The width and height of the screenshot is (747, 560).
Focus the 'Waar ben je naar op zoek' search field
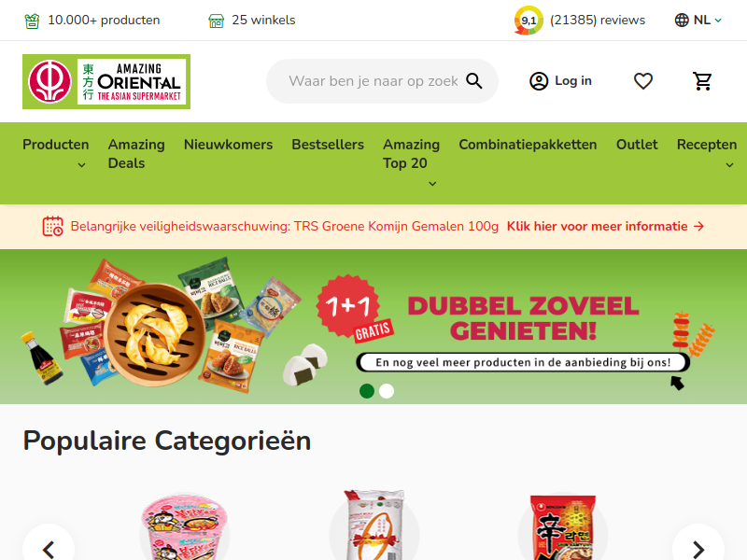coord(373,81)
